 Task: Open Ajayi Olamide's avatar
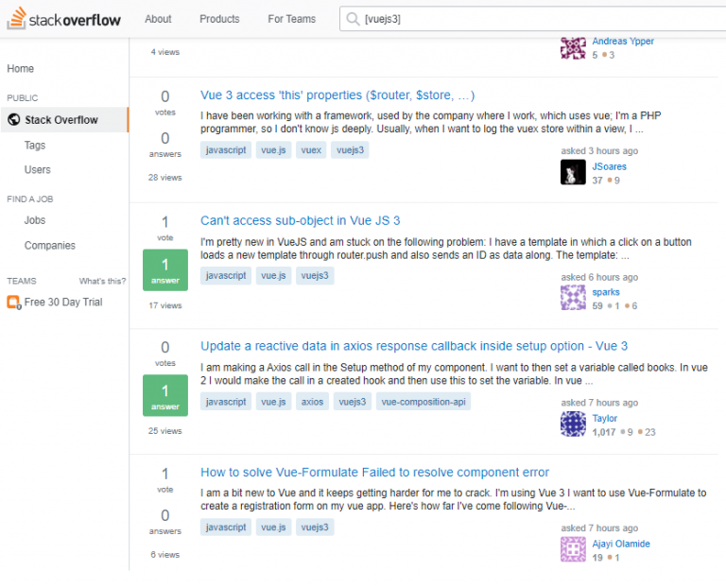click(x=573, y=549)
